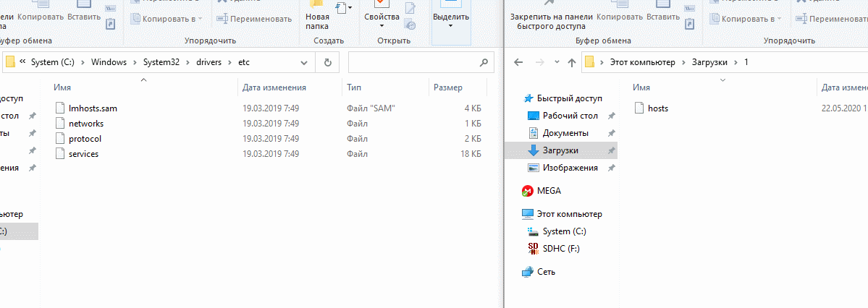This screenshot has width=868, height=308.
Task: Click Копировать in the left window ribbon
Action: point(40,17)
